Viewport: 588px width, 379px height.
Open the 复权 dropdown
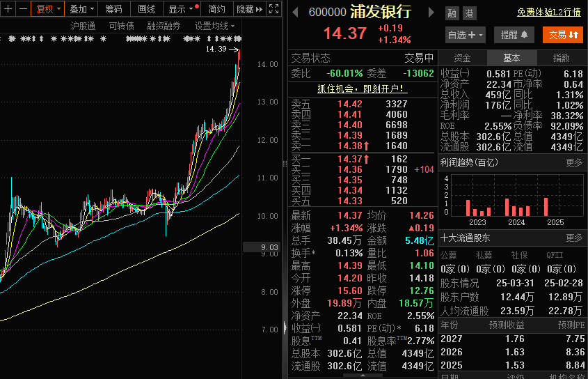(x=47, y=8)
